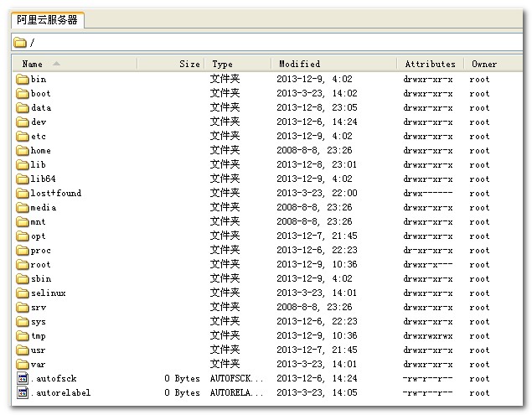
Task: Select the boot folder icon
Action: (x=23, y=93)
